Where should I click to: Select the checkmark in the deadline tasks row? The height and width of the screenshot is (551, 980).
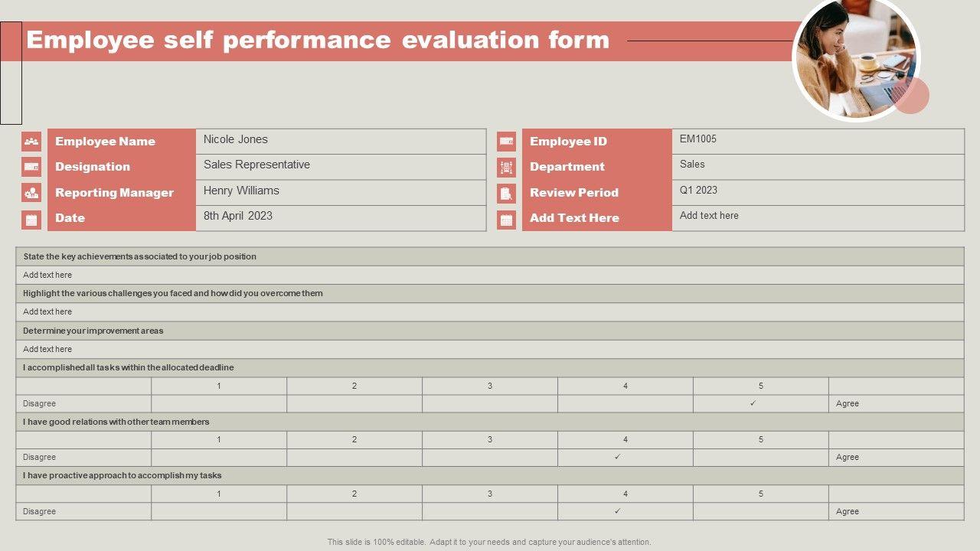click(x=753, y=403)
